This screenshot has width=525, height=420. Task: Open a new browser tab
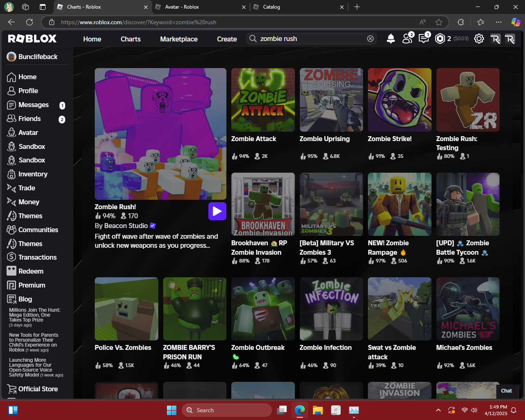click(x=357, y=7)
